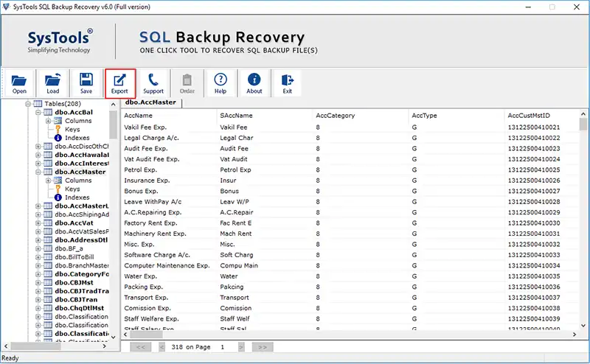The image size is (590, 364).
Task: Expand the dbo.BranchMaster table node
Action: (x=38, y=265)
